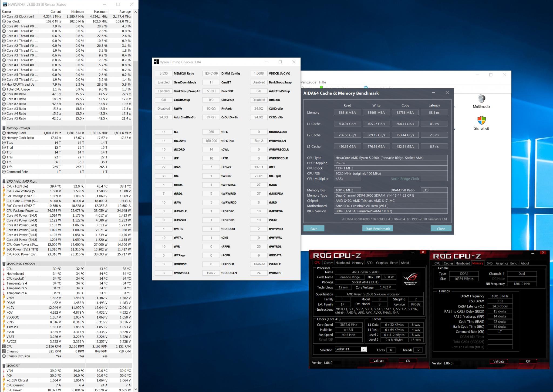Switch to Mainboard tab in left CPU-Z
Viewport: 553px width, 392px height.
(342, 263)
